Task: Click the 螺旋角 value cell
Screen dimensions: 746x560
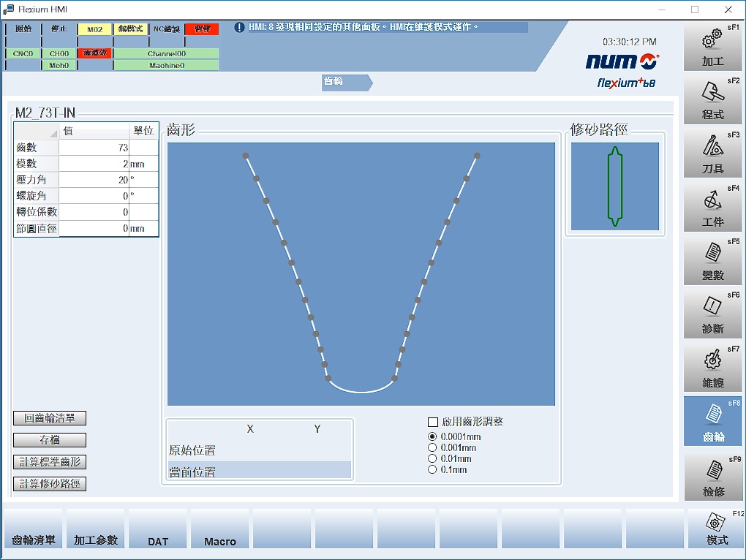Action: (94, 196)
